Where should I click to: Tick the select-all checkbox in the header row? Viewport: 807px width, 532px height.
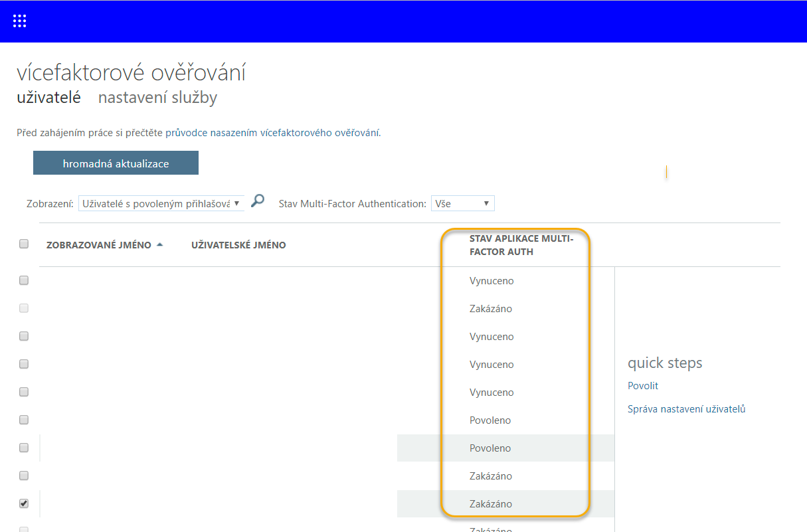point(24,244)
